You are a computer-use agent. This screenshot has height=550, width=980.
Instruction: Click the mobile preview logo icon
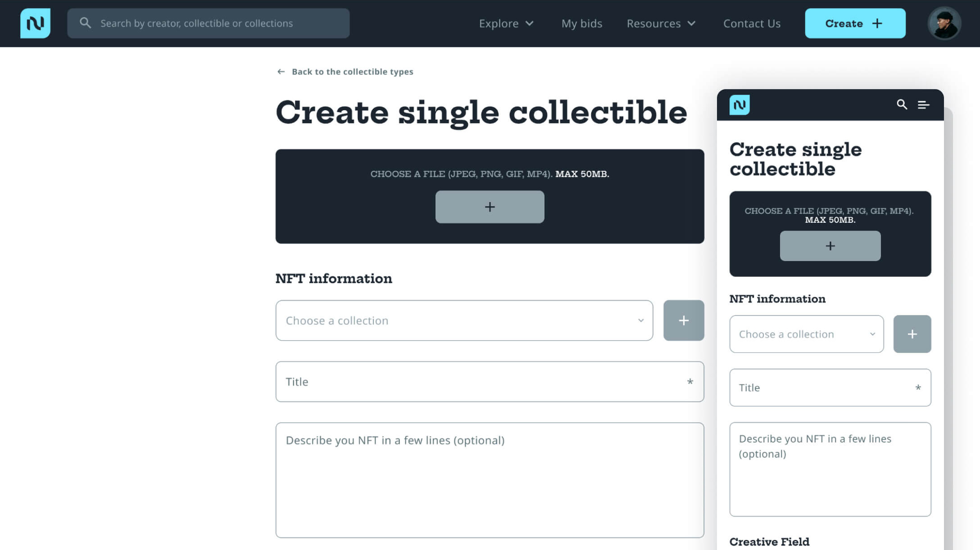(x=740, y=105)
